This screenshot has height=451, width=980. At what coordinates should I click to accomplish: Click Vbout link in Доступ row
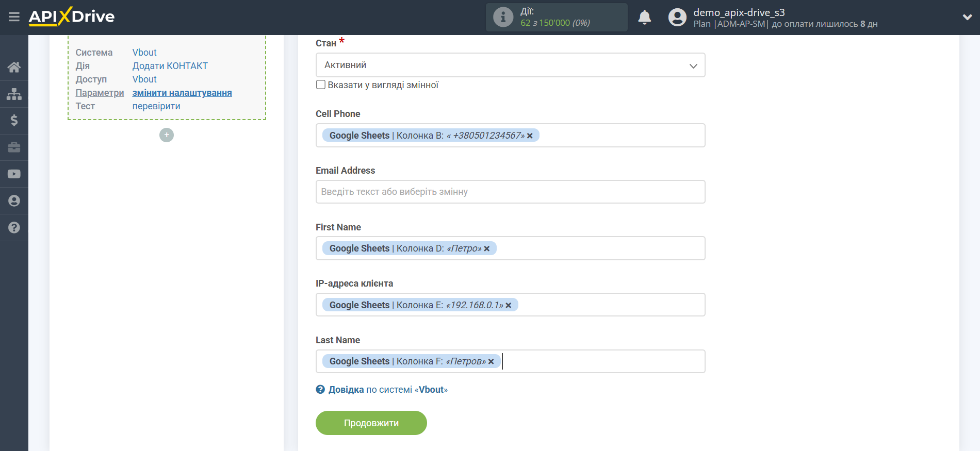pos(144,79)
